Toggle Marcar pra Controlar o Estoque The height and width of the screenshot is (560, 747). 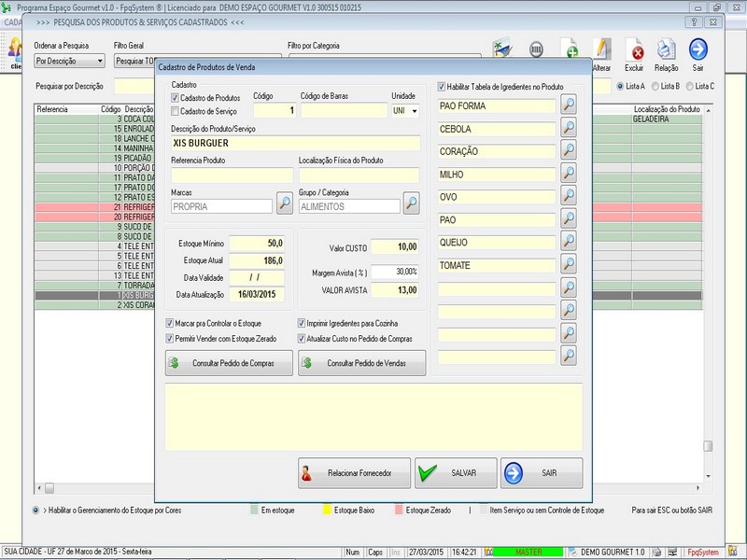tap(169, 323)
